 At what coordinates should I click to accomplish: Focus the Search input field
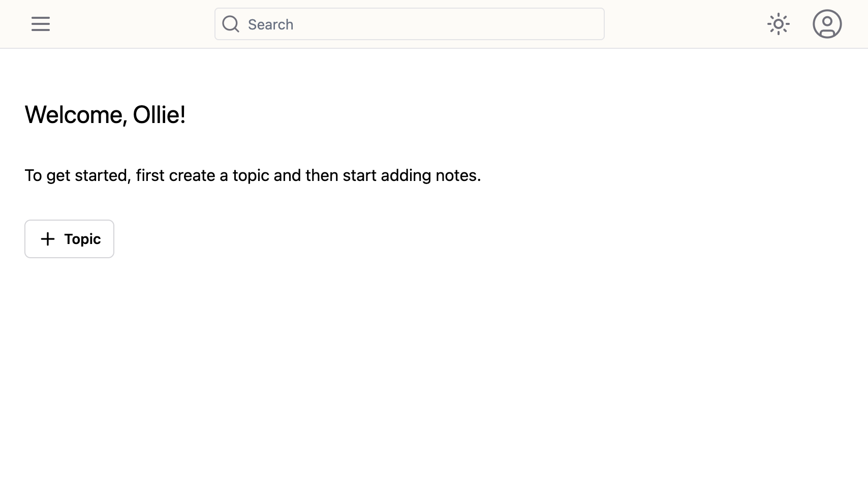[410, 24]
